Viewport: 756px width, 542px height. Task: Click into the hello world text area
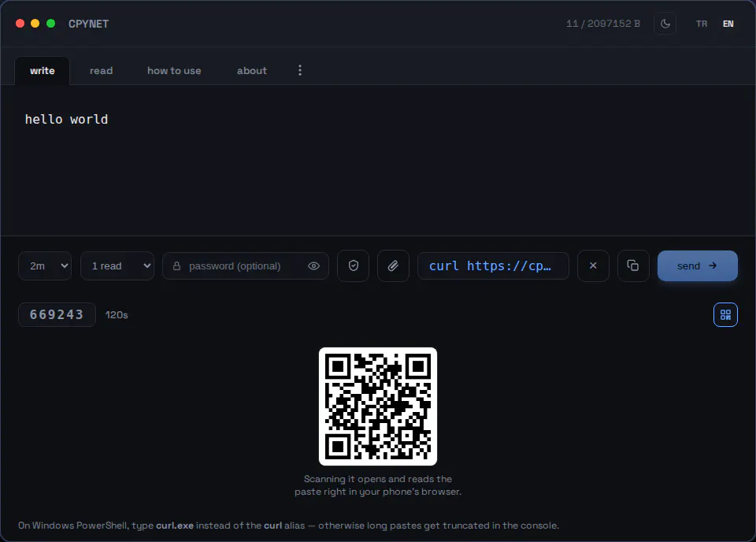point(378,161)
